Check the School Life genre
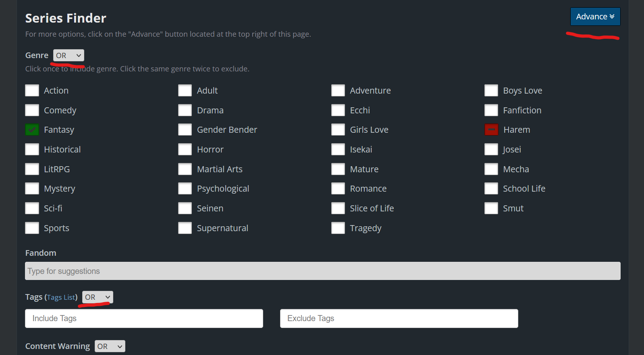This screenshot has width=644, height=355. tap(491, 189)
